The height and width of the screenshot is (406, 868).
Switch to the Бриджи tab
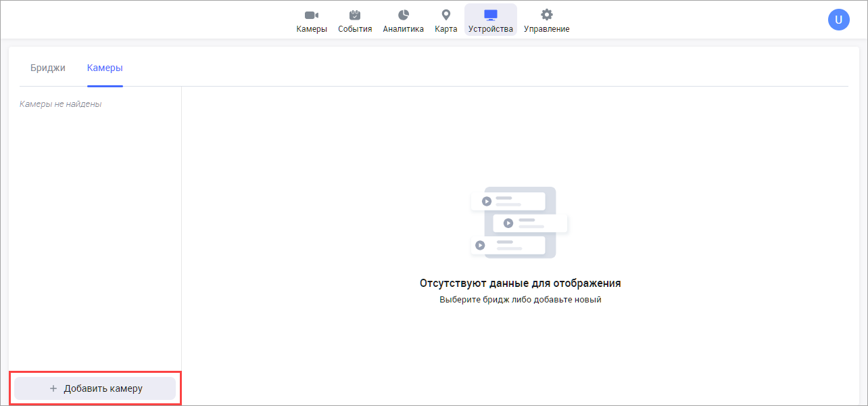pos(48,68)
